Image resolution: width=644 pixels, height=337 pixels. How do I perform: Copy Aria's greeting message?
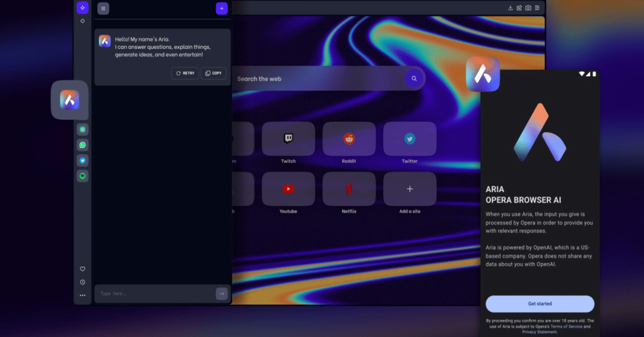214,73
